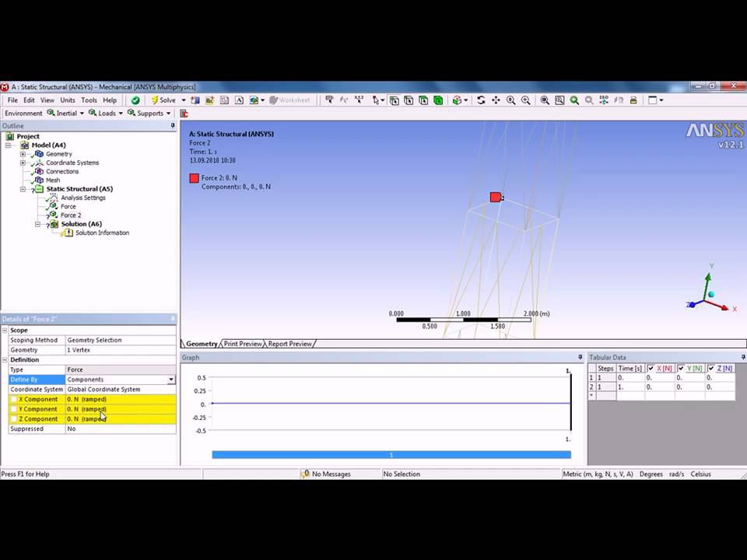The height and width of the screenshot is (560, 747).
Task: Expand the Geometry tree node
Action: [23, 154]
